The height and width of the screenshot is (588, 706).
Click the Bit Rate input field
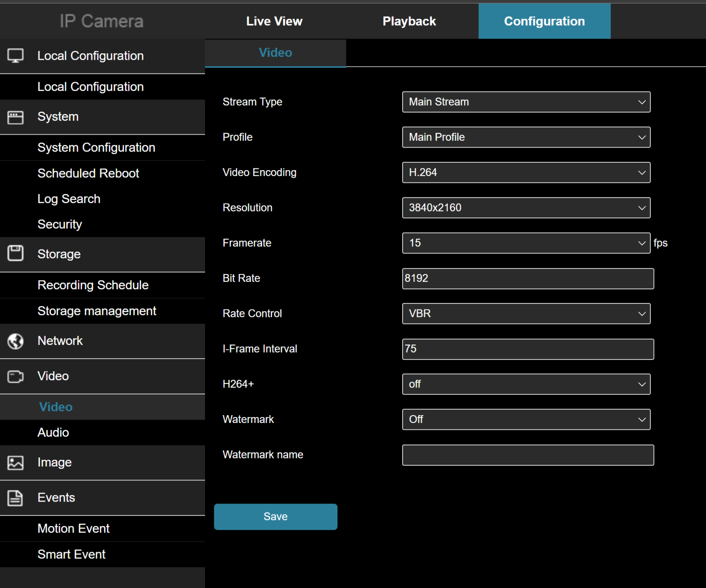(x=528, y=279)
